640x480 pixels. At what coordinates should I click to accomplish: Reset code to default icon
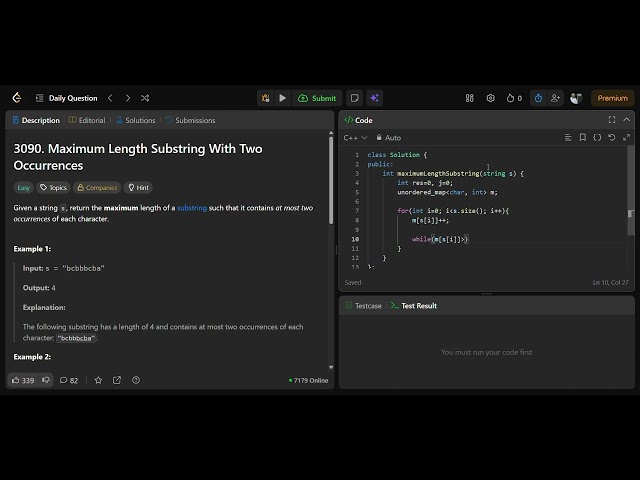[612, 138]
